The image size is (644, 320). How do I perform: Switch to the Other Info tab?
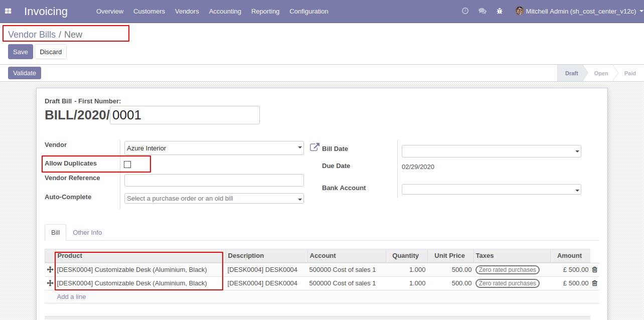point(87,233)
